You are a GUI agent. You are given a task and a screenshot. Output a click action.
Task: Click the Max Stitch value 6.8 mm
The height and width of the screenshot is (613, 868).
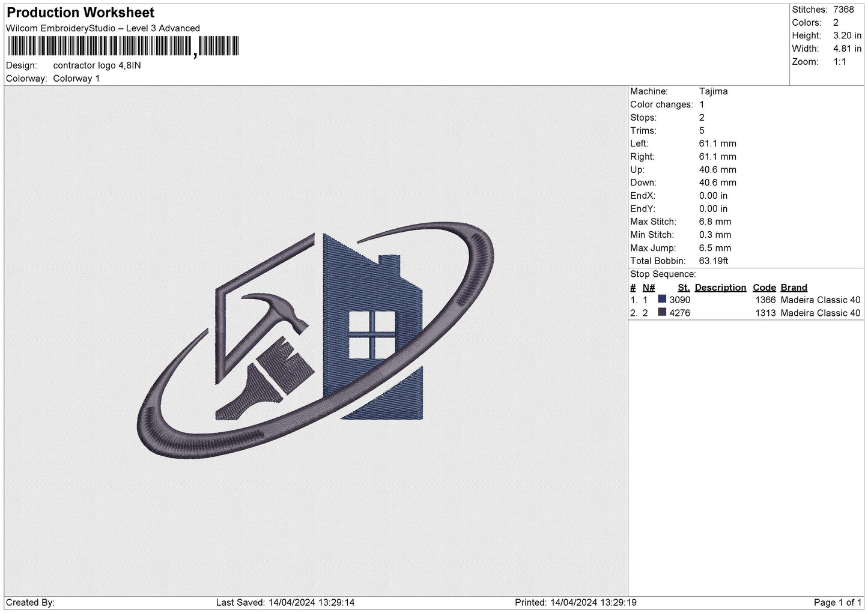[715, 222]
